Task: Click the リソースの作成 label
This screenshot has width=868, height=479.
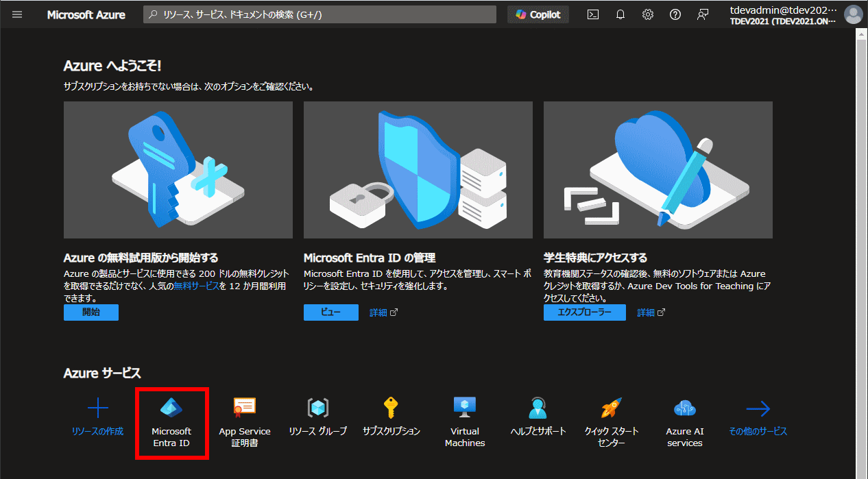Action: point(98,431)
